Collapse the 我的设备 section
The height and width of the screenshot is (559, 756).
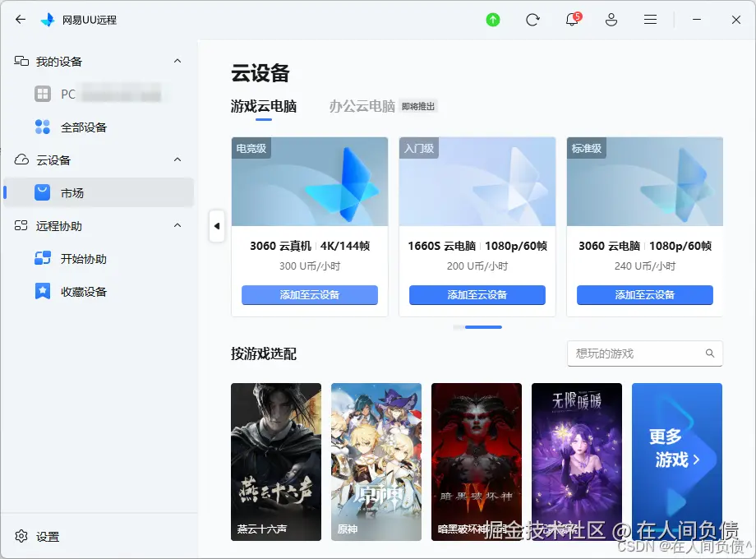[177, 61]
